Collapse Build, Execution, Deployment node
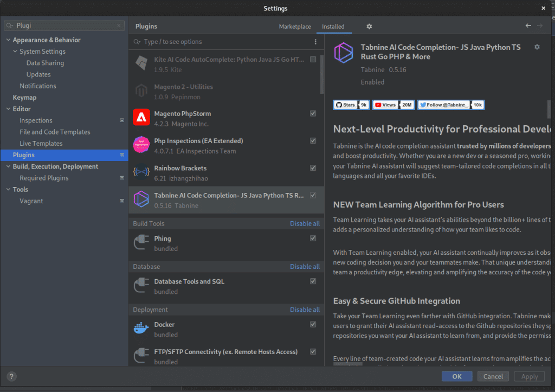555x392 pixels. point(8,166)
